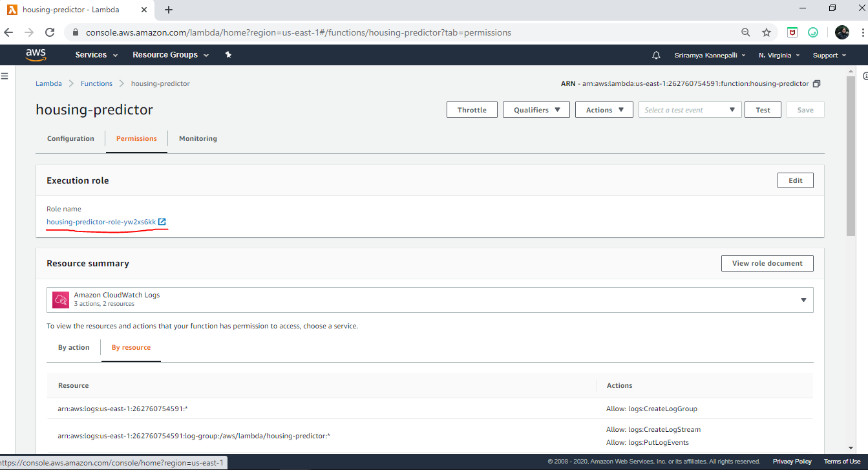Reload the page with the refresh icon
868x470 pixels.
50,32
